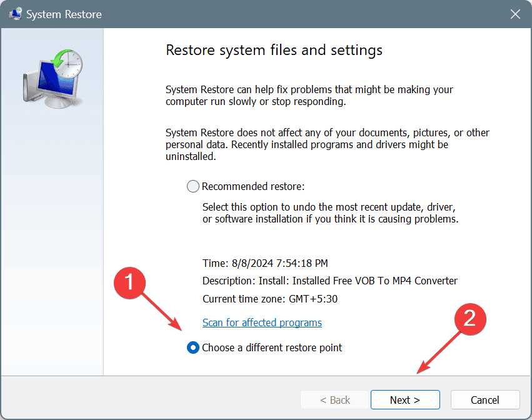
Task: Click the System Restore title bar icon
Action: pyautogui.click(x=14, y=14)
